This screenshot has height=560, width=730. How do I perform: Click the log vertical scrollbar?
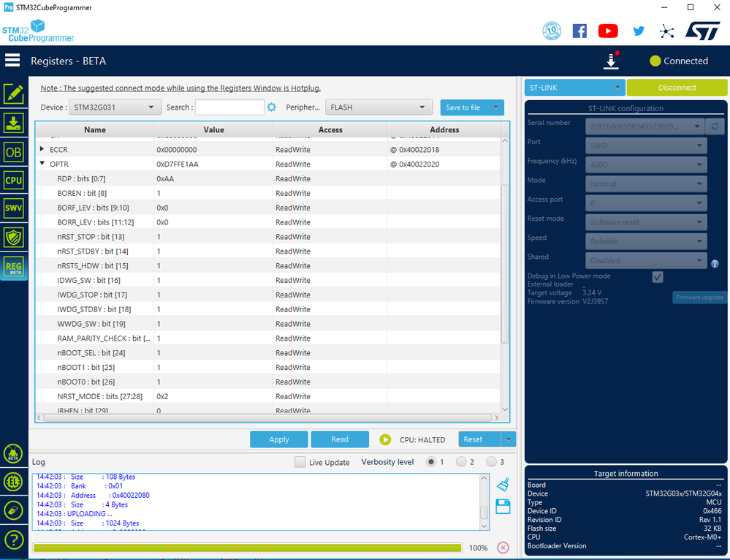click(x=484, y=512)
